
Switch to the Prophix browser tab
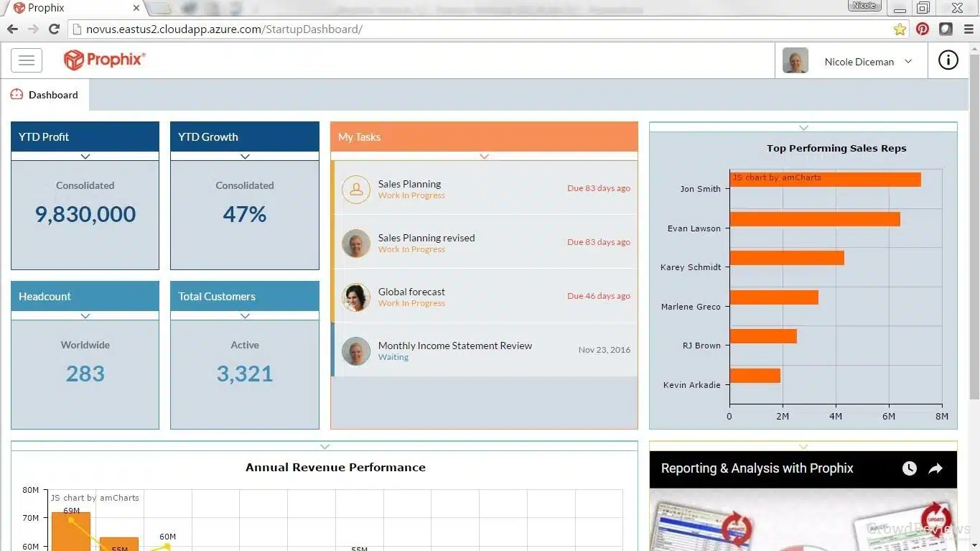pyautogui.click(x=72, y=9)
